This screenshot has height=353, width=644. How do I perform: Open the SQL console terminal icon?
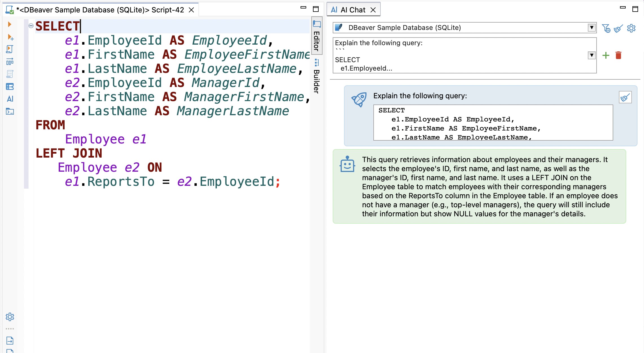click(x=10, y=112)
